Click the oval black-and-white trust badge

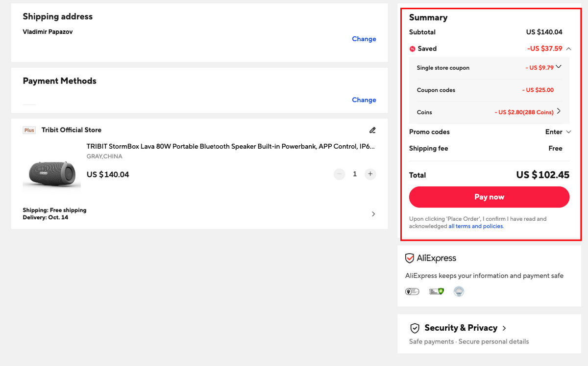pos(412,291)
